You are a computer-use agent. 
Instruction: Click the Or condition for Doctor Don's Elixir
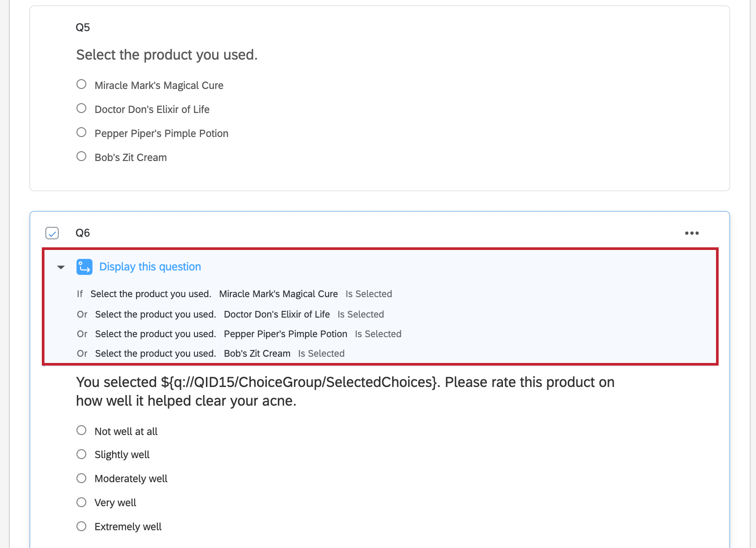click(82, 314)
